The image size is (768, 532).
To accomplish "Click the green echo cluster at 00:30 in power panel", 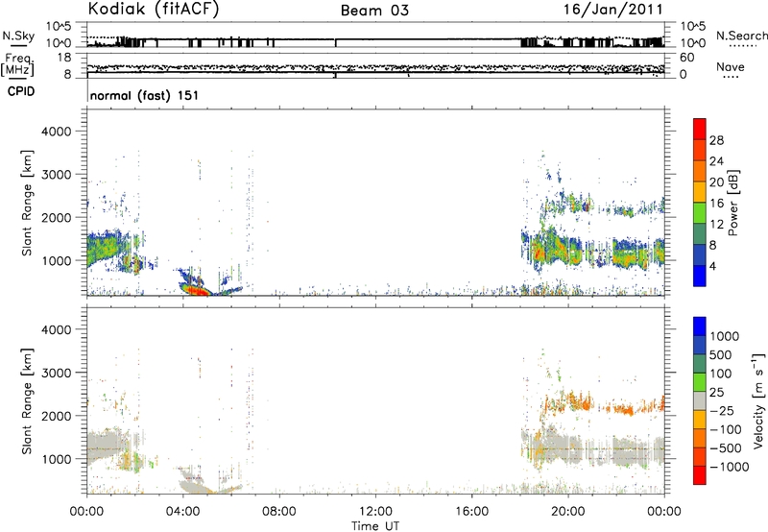I will pos(102,247).
